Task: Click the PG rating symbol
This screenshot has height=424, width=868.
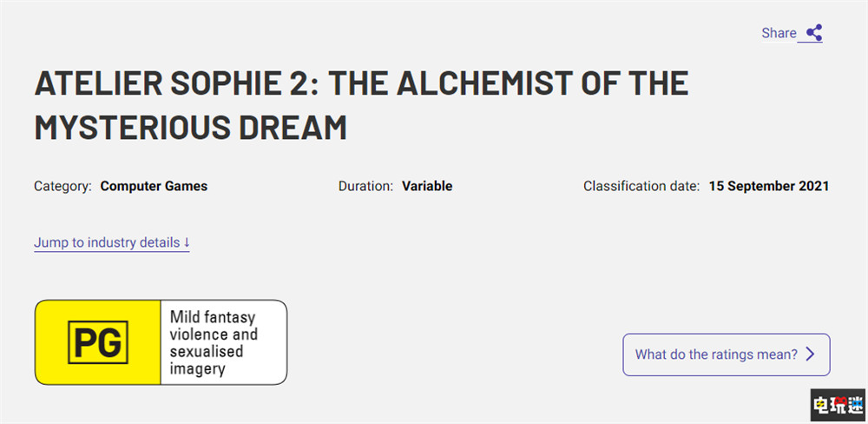Action: 97,342
